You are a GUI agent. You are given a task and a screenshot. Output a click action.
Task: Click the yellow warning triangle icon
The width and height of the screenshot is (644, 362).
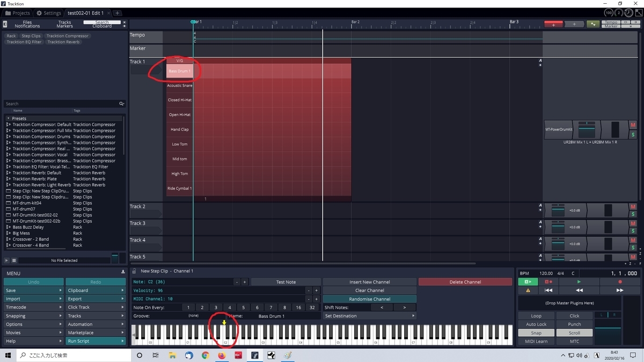pyautogui.click(x=528, y=290)
